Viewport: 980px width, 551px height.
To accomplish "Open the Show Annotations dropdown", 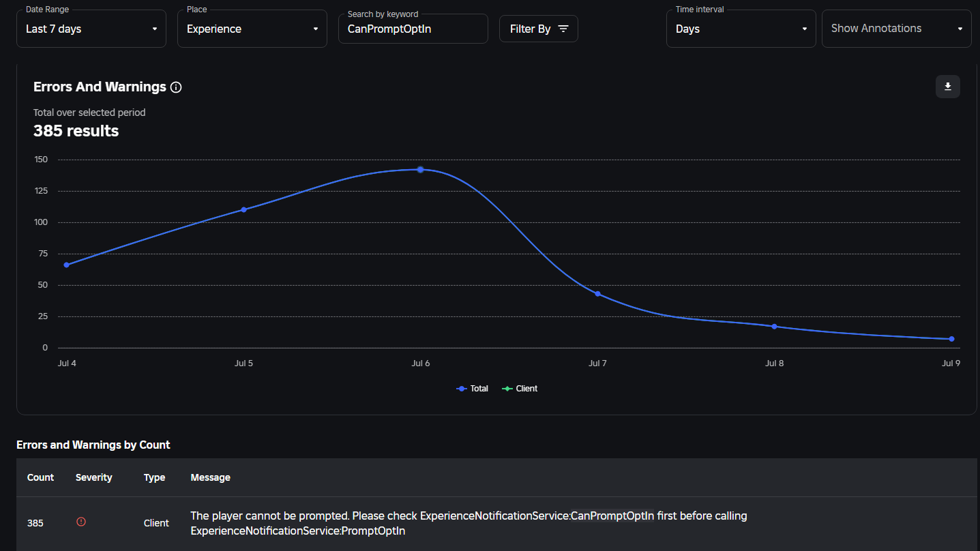I will click(x=896, y=29).
